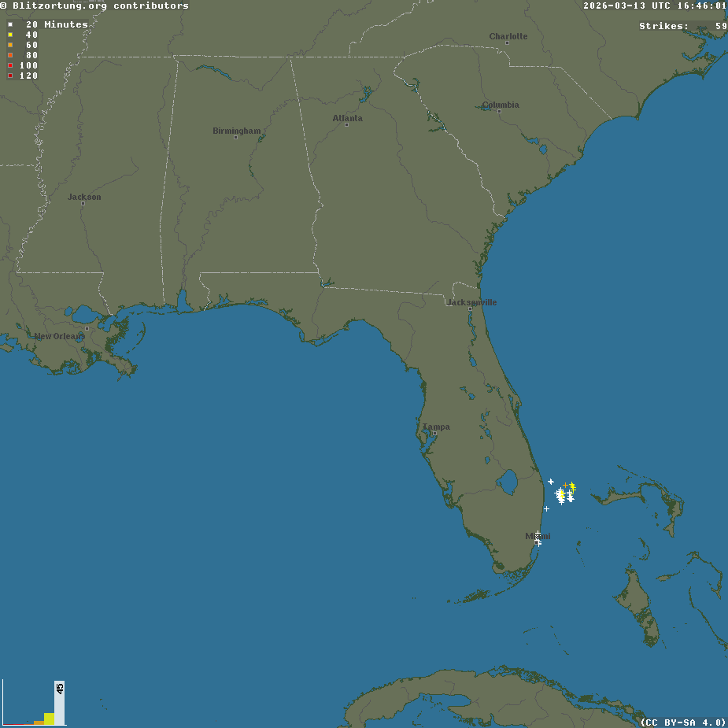Click Lake Okeechobee on the map
The height and width of the screenshot is (728, 728).
point(508,479)
